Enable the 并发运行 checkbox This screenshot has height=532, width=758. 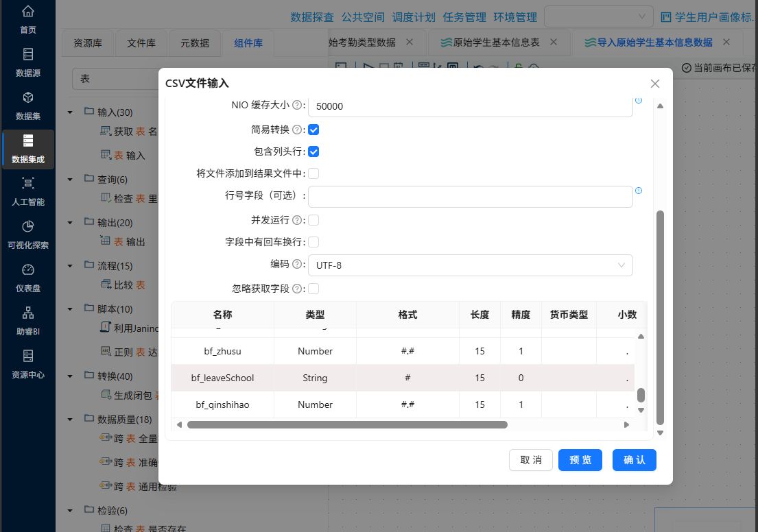click(313, 220)
